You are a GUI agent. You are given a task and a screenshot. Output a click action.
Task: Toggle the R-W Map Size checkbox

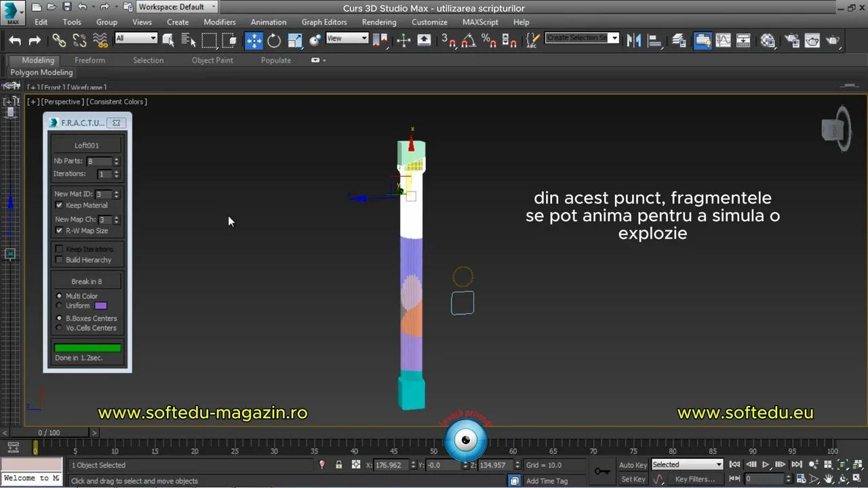click(x=59, y=230)
